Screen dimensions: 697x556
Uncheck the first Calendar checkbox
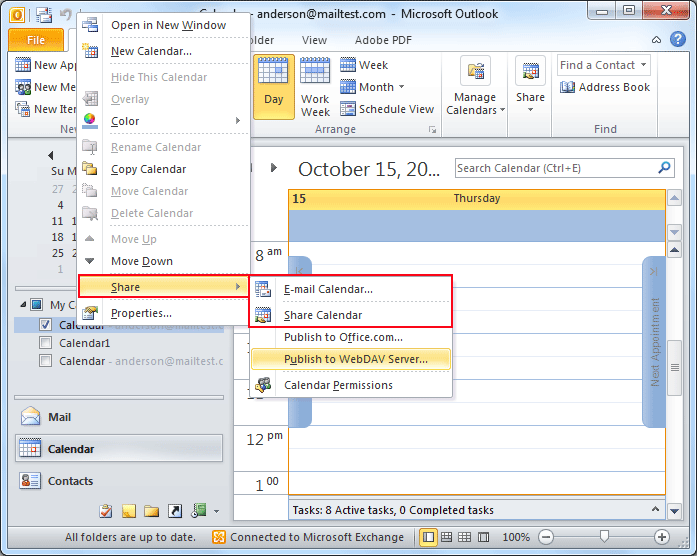point(45,325)
